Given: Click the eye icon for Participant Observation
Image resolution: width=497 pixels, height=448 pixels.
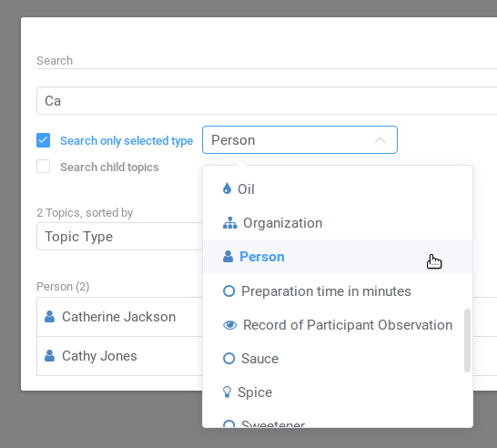Looking at the screenshot, I should point(229,325).
